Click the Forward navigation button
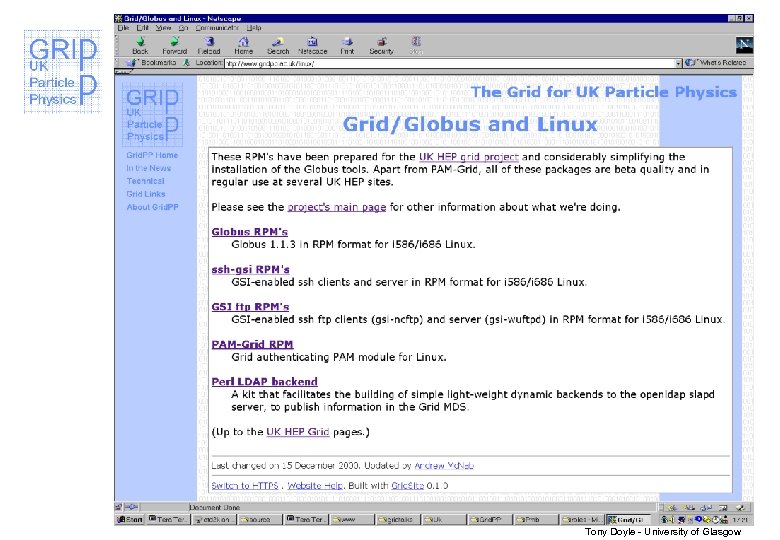The image size is (780, 540). tap(175, 45)
